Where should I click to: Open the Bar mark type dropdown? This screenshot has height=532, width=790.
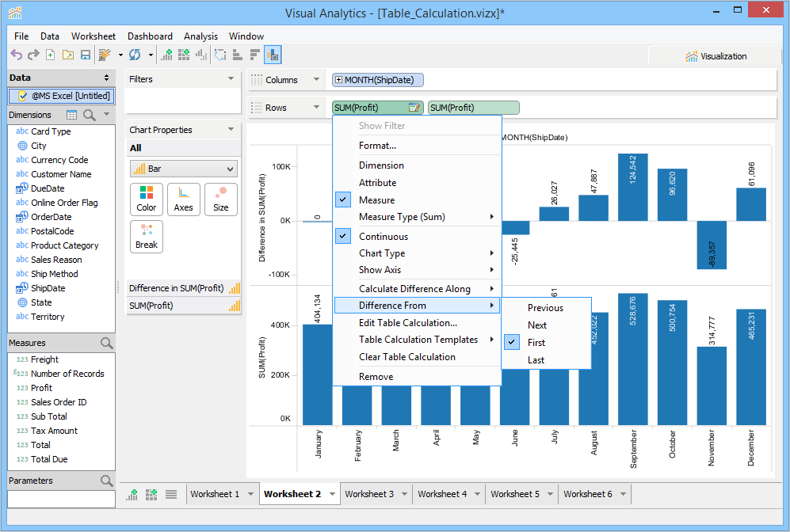click(183, 169)
